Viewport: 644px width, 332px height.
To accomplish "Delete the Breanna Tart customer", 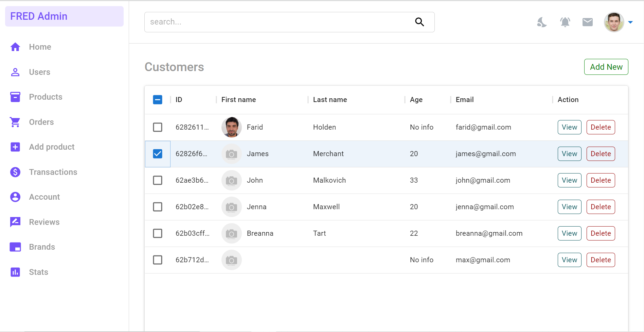I will [x=601, y=233].
